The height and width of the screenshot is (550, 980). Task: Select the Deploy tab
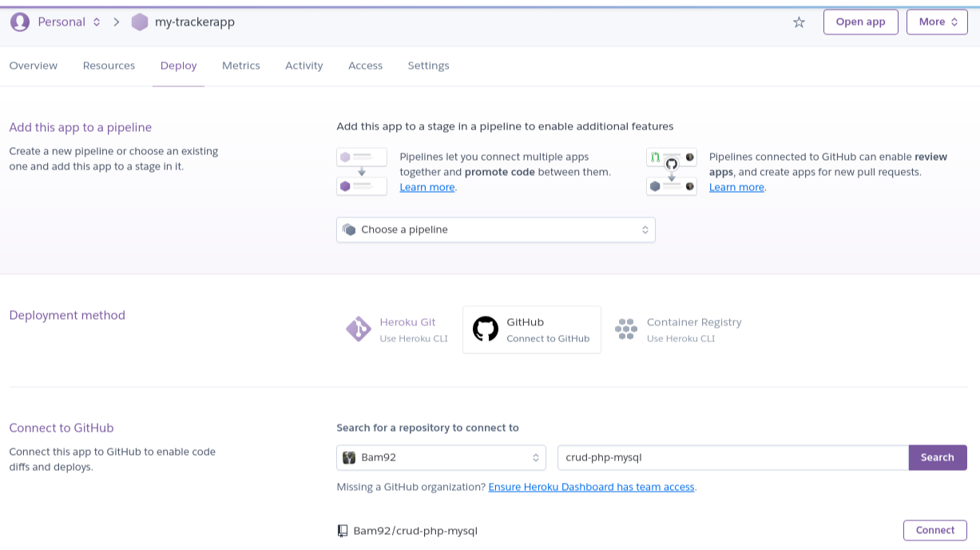179,66
